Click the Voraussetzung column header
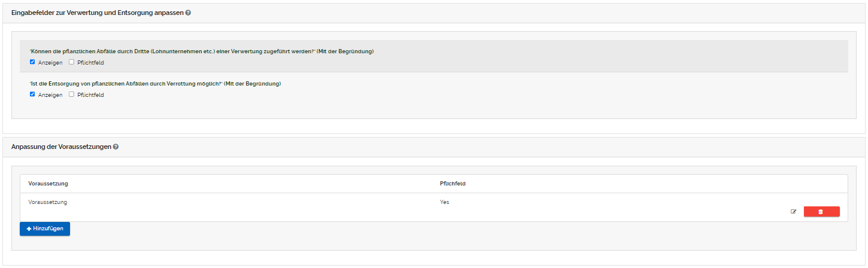This screenshot has width=868, height=268. tap(48, 184)
